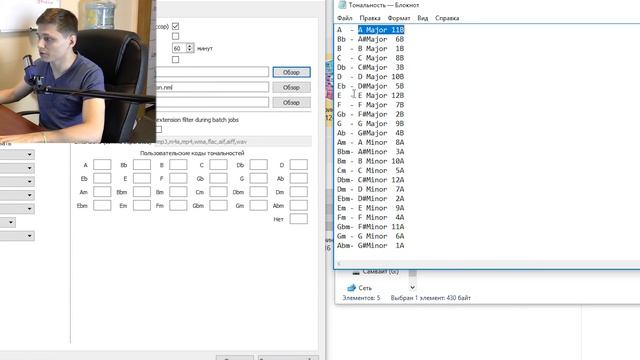640x360 pixels.
Task: Open the Справка menu in Notepad
Action: (x=447, y=18)
